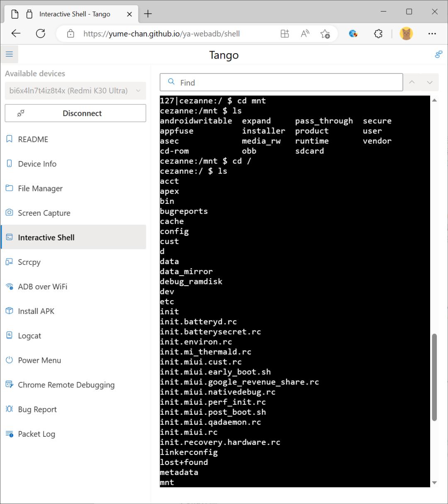The width and height of the screenshot is (448, 504).
Task: Open the Packet Log page
Action: click(37, 434)
